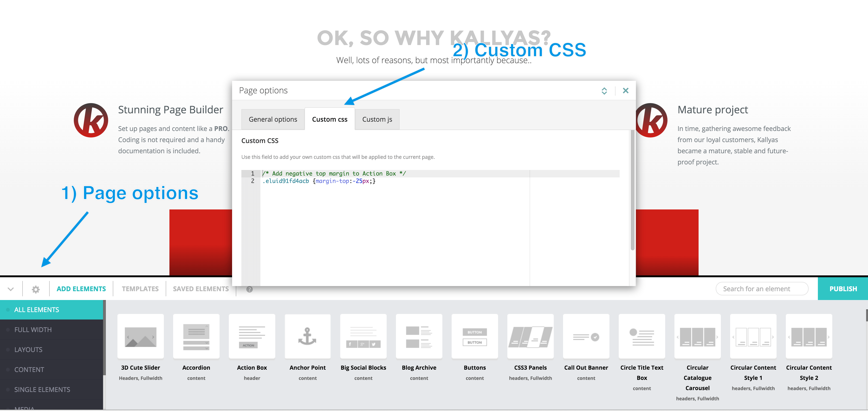Open the Blog Archive element
The width and height of the screenshot is (868, 411).
click(419, 336)
